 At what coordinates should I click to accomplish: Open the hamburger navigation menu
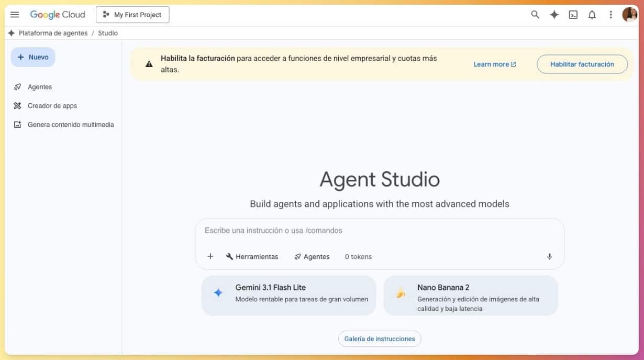coord(15,15)
